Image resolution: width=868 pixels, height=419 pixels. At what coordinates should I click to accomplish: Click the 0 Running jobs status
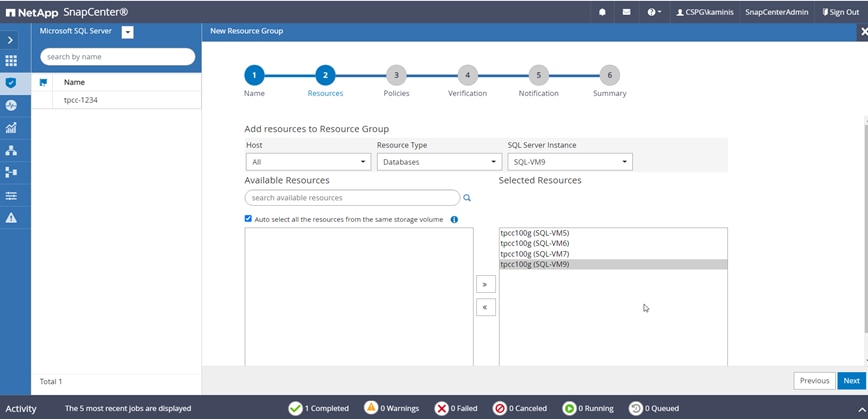point(588,408)
